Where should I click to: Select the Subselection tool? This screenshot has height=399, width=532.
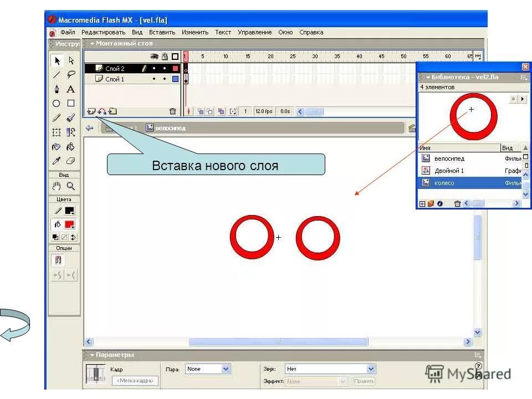(71, 60)
